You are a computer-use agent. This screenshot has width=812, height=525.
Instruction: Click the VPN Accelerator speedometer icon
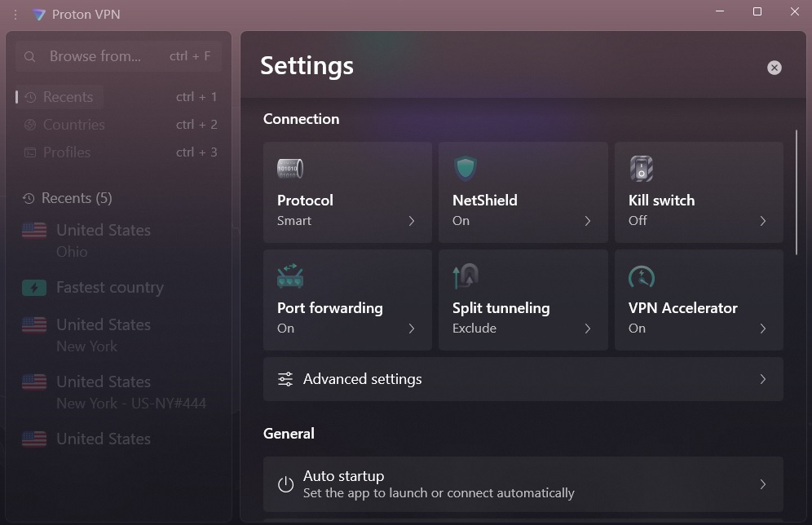pyautogui.click(x=641, y=276)
